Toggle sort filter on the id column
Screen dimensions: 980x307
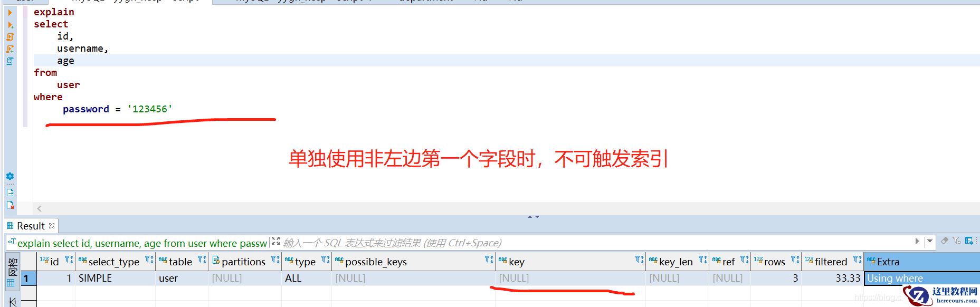click(x=69, y=260)
